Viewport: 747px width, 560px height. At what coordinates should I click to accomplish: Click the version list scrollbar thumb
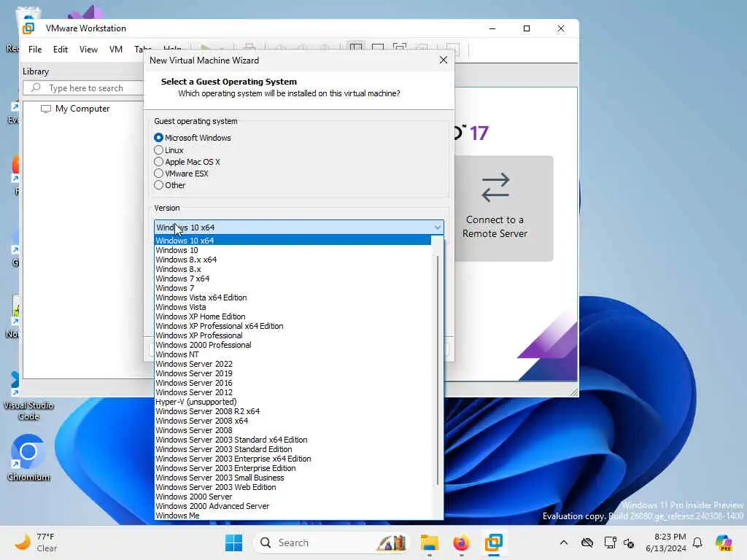438,370
